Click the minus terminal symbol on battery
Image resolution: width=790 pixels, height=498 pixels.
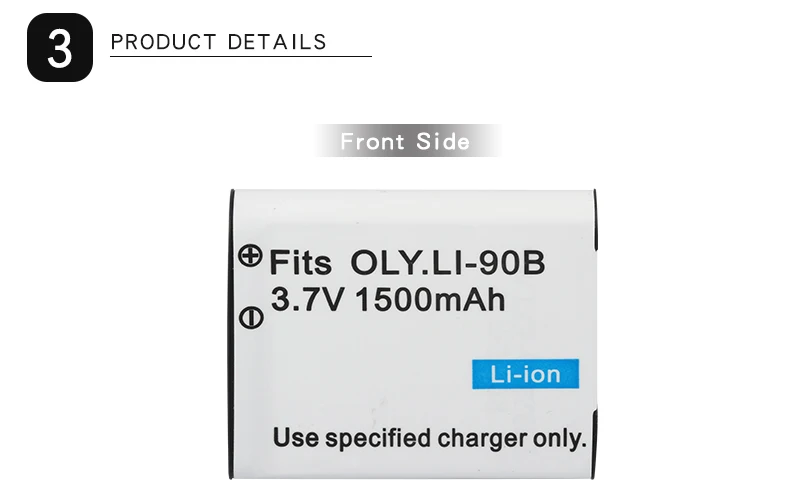251,318
